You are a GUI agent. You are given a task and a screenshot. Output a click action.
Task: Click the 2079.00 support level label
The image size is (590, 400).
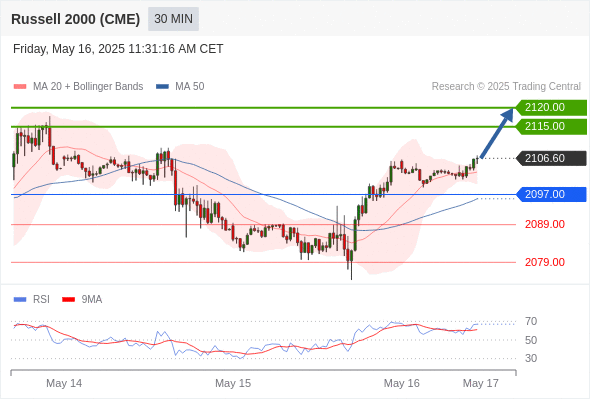click(x=545, y=262)
